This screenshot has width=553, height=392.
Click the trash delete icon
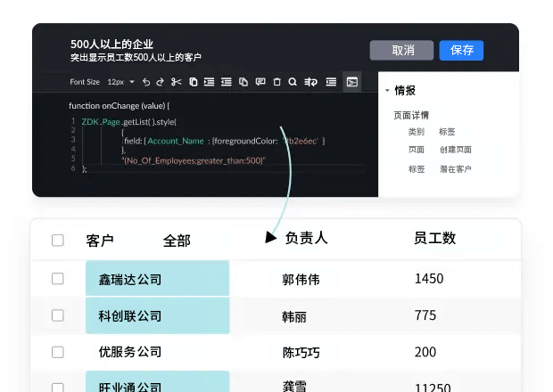click(x=276, y=82)
